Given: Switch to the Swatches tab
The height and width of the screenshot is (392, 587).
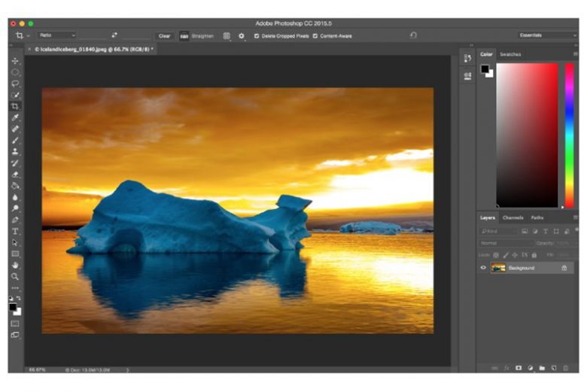Looking at the screenshot, I should [x=510, y=54].
